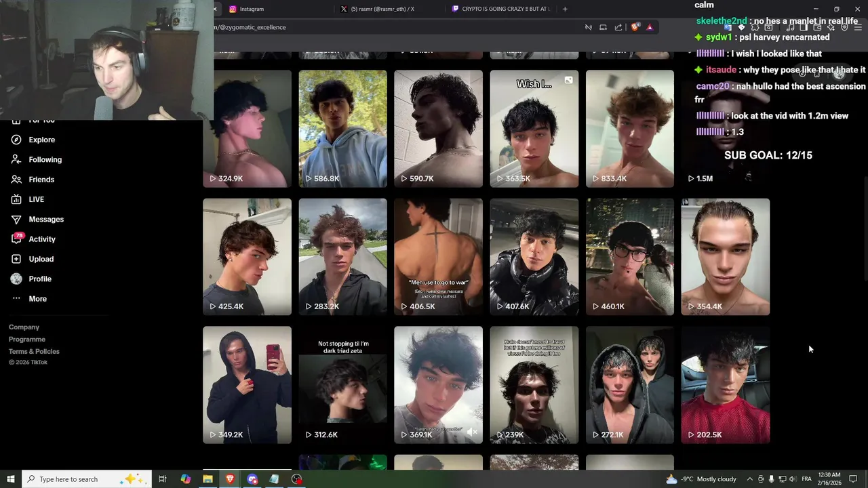868x488 pixels.
Task: Click the muted speaker icon on 369.1K video
Action: (x=473, y=432)
